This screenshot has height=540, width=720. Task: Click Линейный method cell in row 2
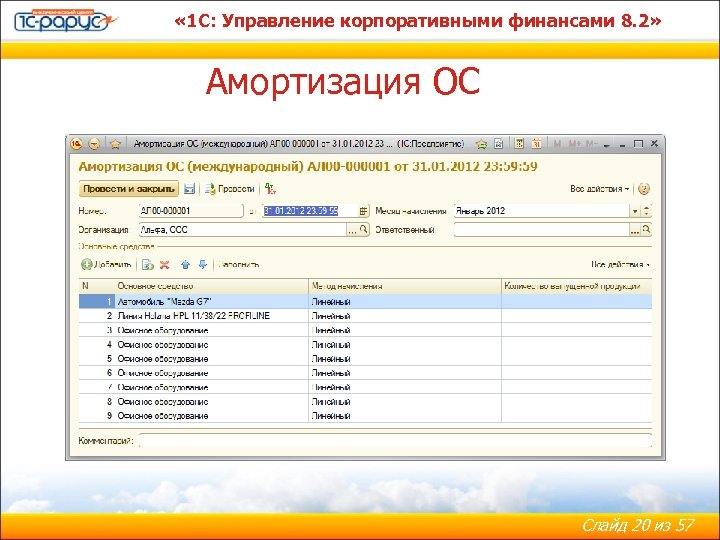click(405, 316)
